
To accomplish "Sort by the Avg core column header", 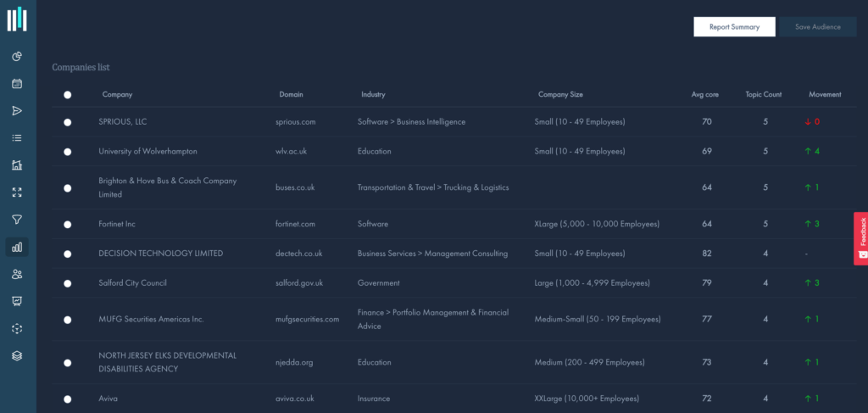I will pos(705,95).
